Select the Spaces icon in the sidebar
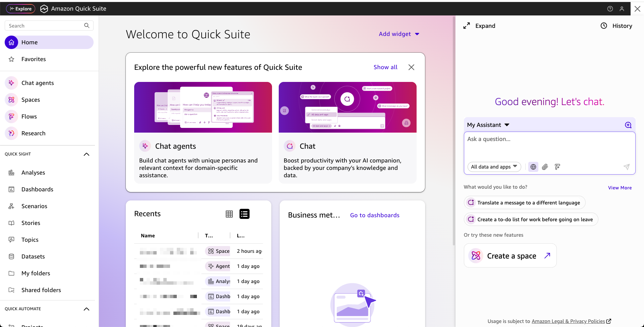Image resolution: width=644 pixels, height=327 pixels. [x=11, y=99]
